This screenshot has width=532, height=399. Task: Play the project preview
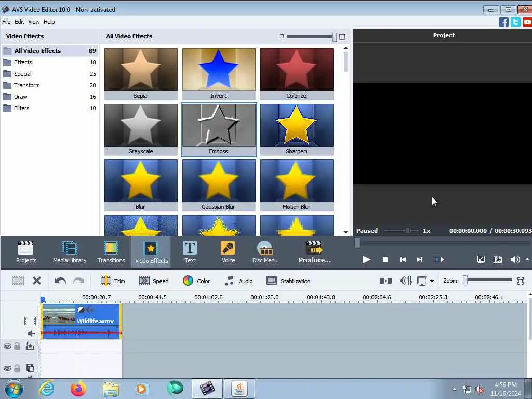[x=366, y=260]
